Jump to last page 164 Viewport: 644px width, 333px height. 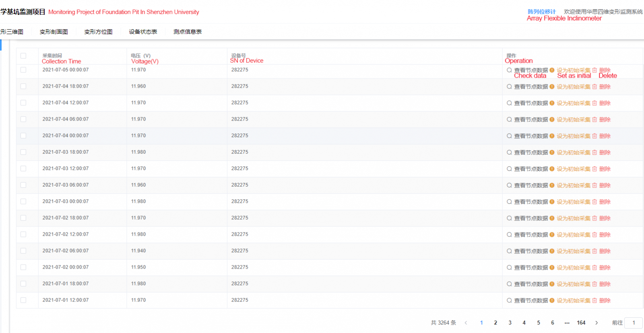(x=581, y=323)
